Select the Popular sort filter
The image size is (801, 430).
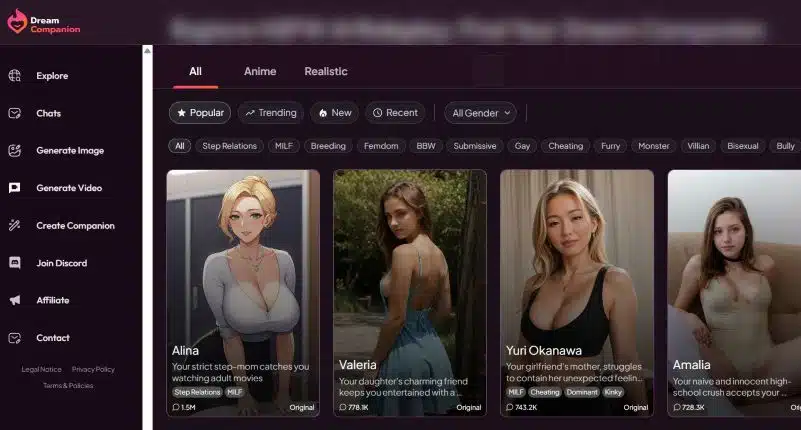(200, 113)
